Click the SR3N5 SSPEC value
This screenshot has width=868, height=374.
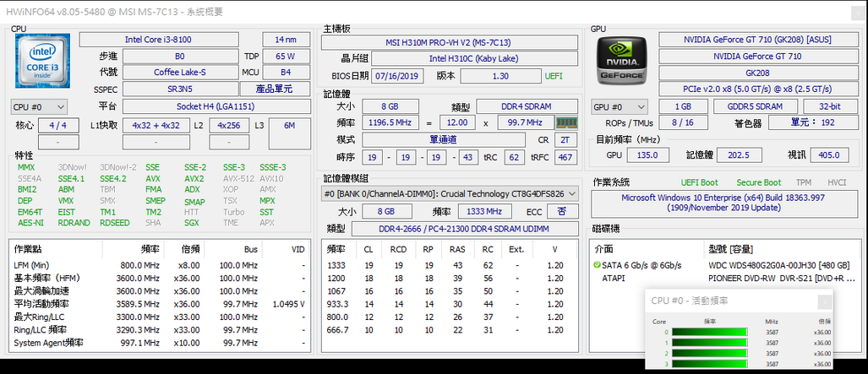pyautogui.click(x=180, y=89)
